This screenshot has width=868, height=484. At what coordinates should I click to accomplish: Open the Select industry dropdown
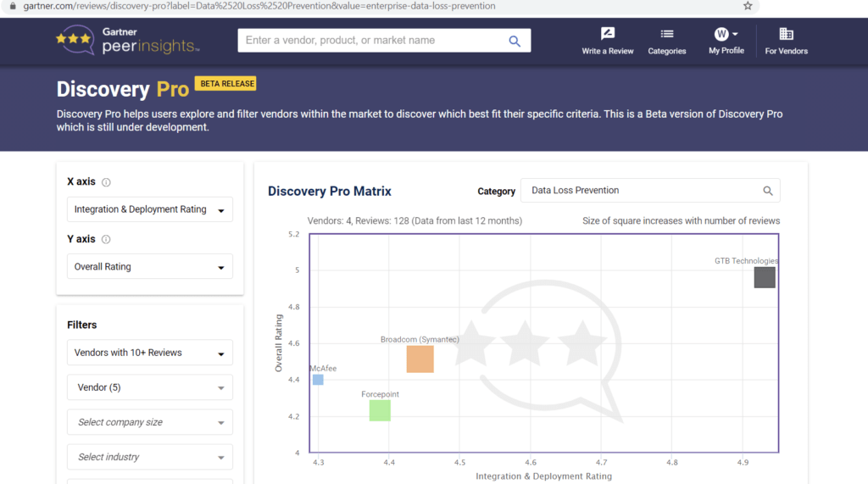(x=149, y=457)
